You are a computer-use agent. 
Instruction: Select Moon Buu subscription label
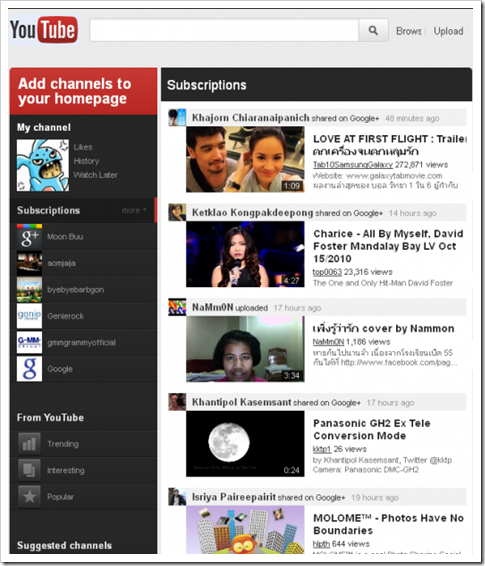point(65,237)
